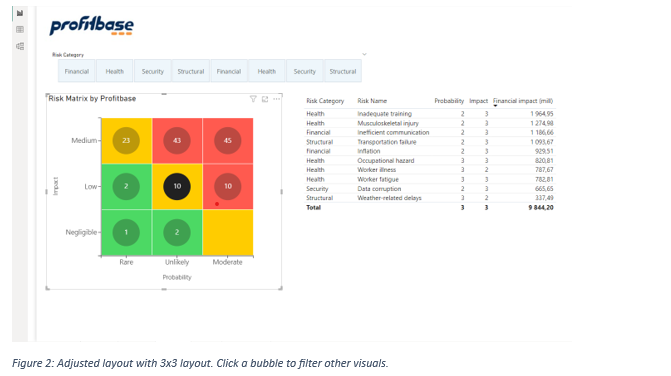The image size is (671, 376).
Task: Select the bubble showing 23
Action: [126, 140]
